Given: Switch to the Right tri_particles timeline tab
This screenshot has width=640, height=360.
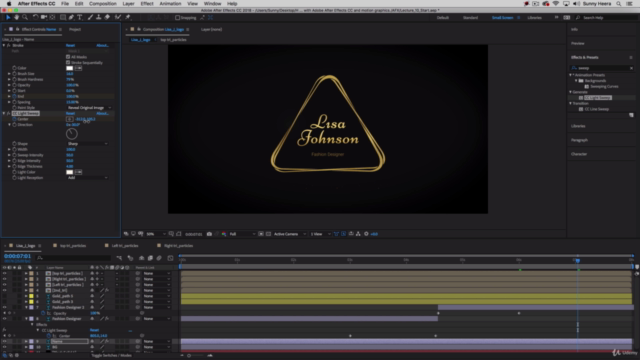Looking at the screenshot, I should coord(178,246).
